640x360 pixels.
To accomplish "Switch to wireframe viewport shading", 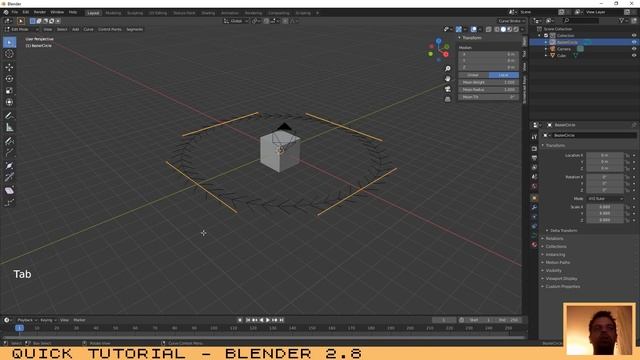I will (x=496, y=29).
